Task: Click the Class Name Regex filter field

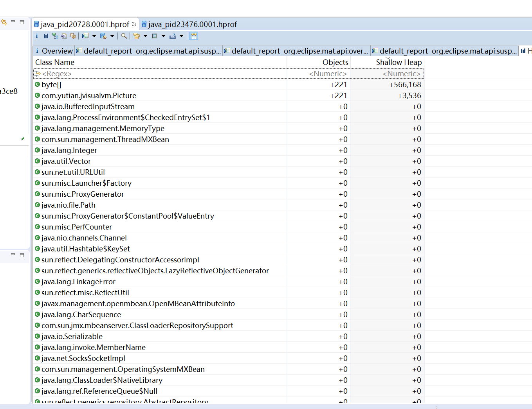Action: pyautogui.click(x=161, y=74)
